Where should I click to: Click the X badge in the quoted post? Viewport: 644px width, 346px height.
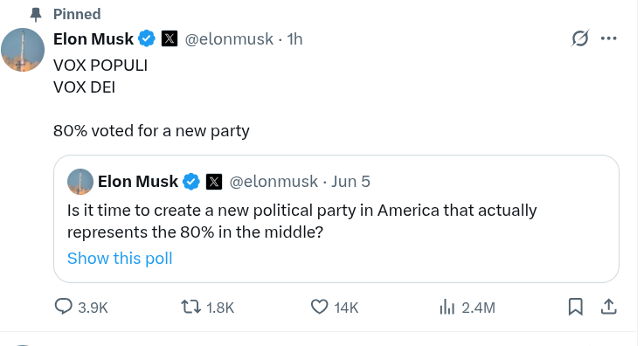click(x=214, y=182)
